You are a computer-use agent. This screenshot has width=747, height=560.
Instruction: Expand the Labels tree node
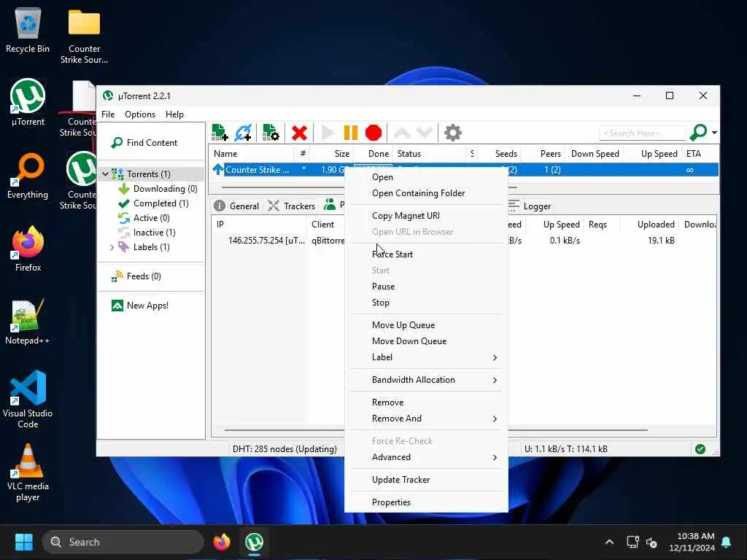112,247
